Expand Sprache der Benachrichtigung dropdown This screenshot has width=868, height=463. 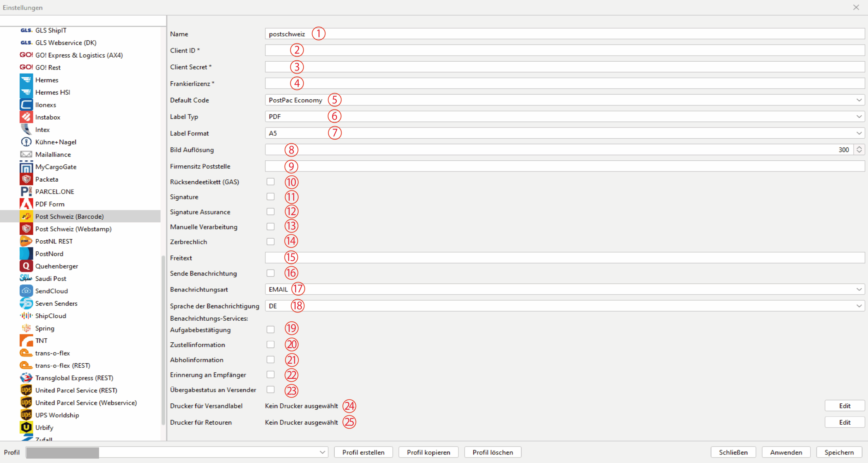point(565,306)
